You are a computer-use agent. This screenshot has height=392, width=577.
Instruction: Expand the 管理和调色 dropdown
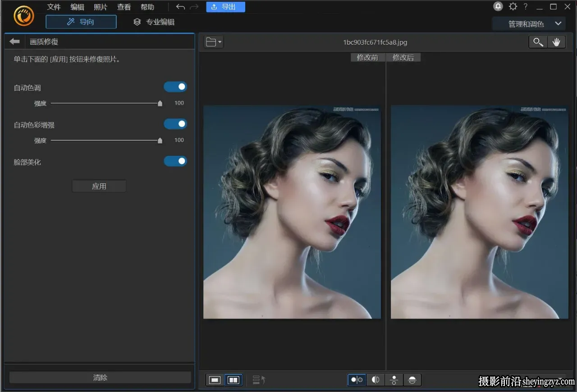pos(529,24)
